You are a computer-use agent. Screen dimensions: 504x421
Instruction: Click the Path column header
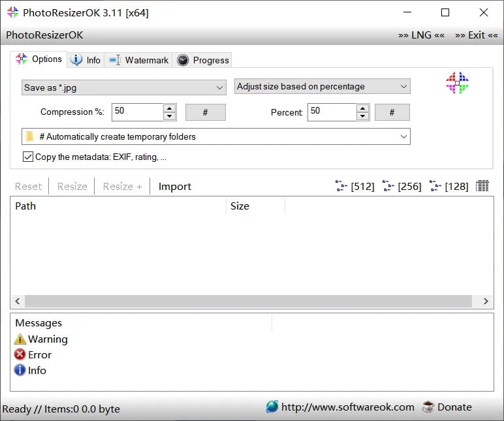point(119,206)
